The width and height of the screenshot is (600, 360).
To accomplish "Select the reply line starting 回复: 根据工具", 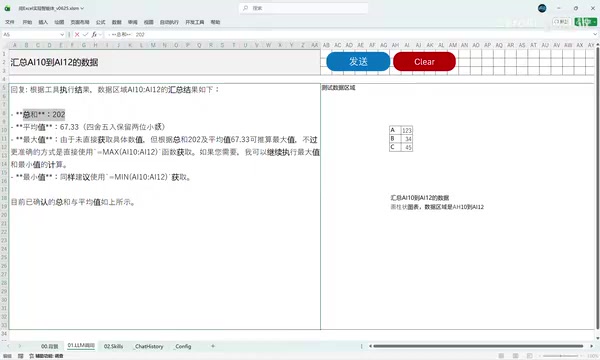I will [x=115, y=90].
